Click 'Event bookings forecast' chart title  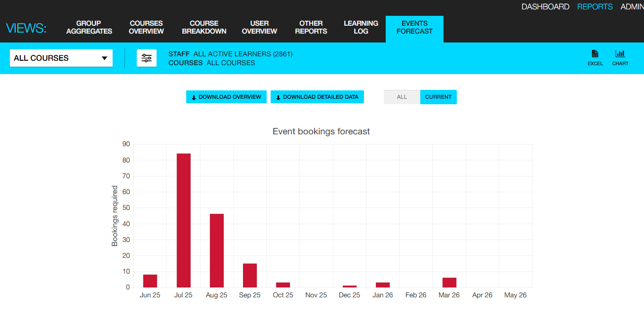coord(321,131)
